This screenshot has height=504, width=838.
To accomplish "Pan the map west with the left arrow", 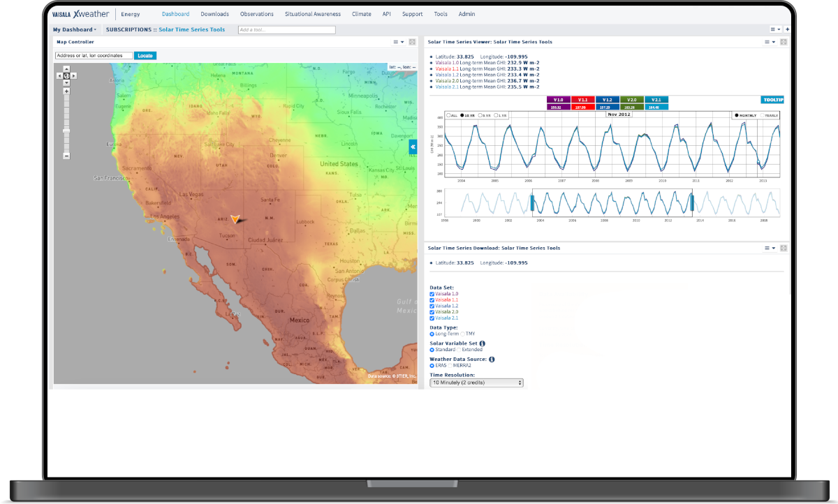I will (59, 75).
